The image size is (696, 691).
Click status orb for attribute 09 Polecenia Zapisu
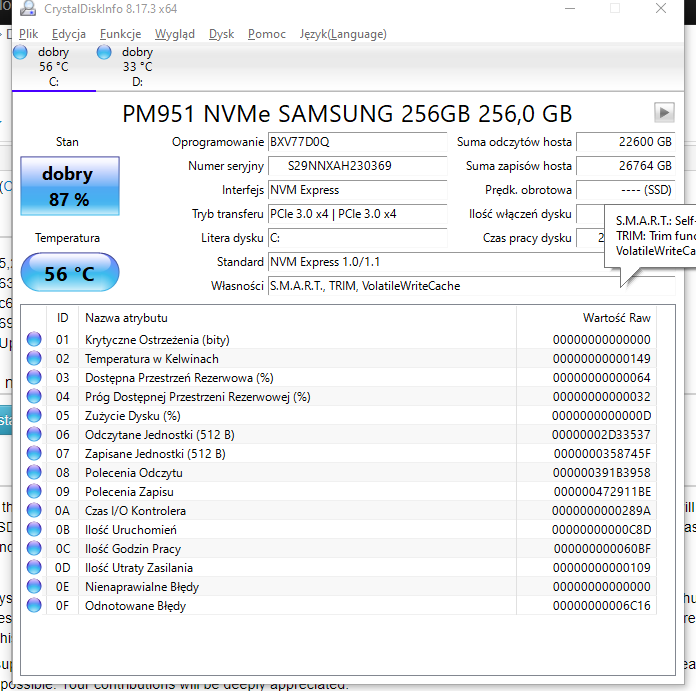(34, 491)
